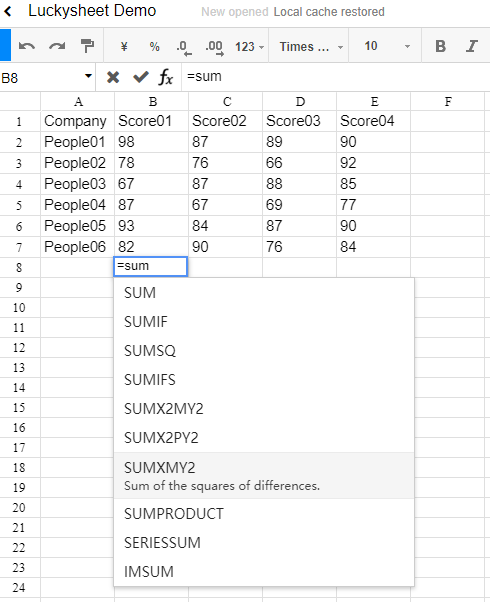490x602 pixels.
Task: Select the People02 cell
Action: pos(78,163)
